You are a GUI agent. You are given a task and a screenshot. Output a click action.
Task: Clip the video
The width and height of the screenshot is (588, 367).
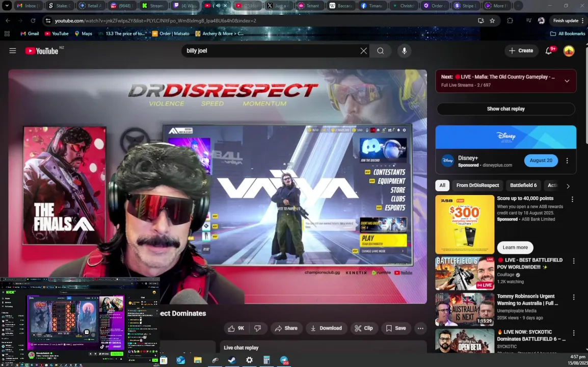tap(364, 328)
